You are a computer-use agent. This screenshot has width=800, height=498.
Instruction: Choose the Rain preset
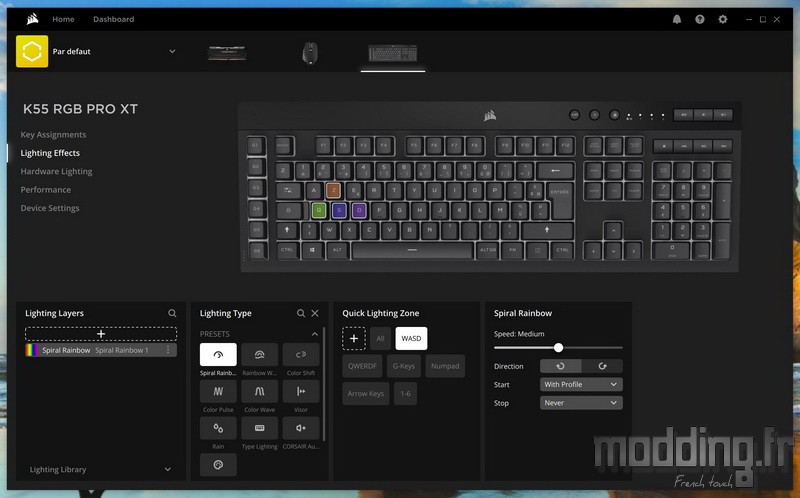(x=218, y=428)
